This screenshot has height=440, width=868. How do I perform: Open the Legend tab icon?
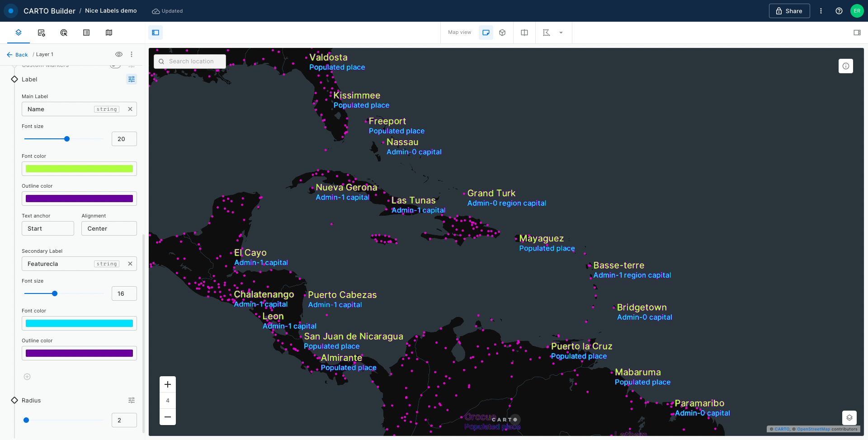(x=86, y=33)
